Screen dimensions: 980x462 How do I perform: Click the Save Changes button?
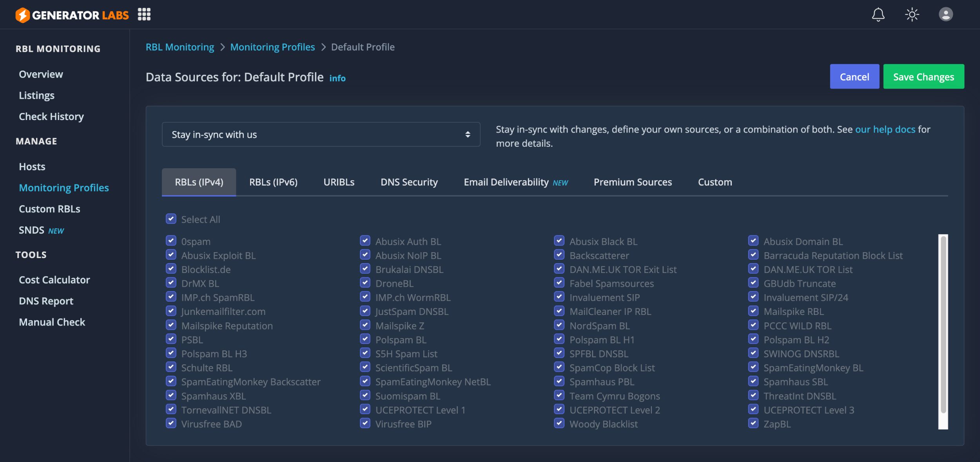point(924,76)
